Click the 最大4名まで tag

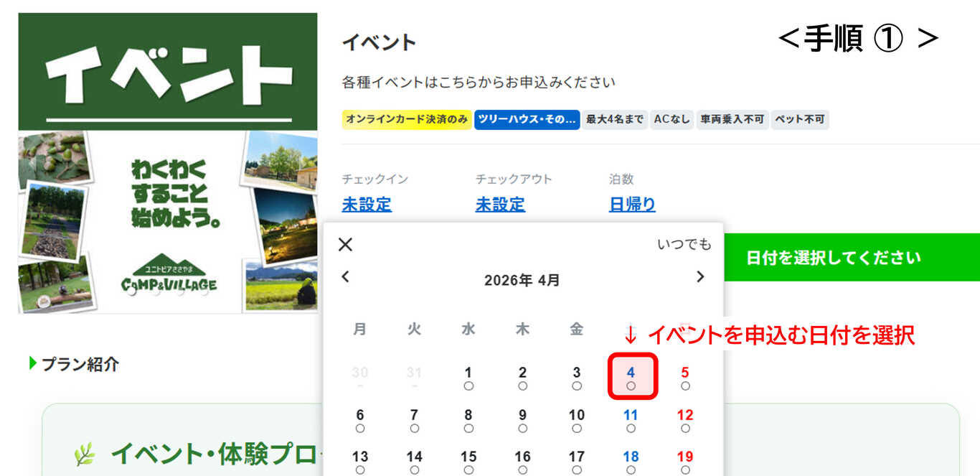[x=615, y=120]
